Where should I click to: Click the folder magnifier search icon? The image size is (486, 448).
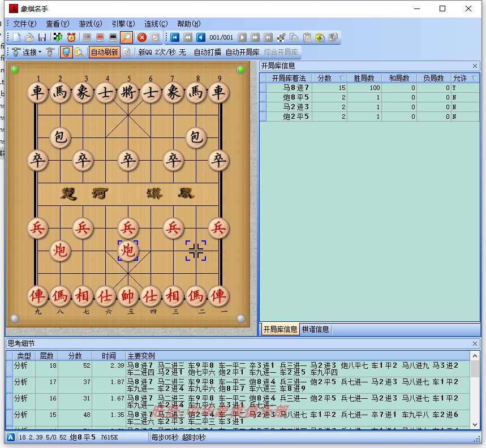click(x=79, y=52)
